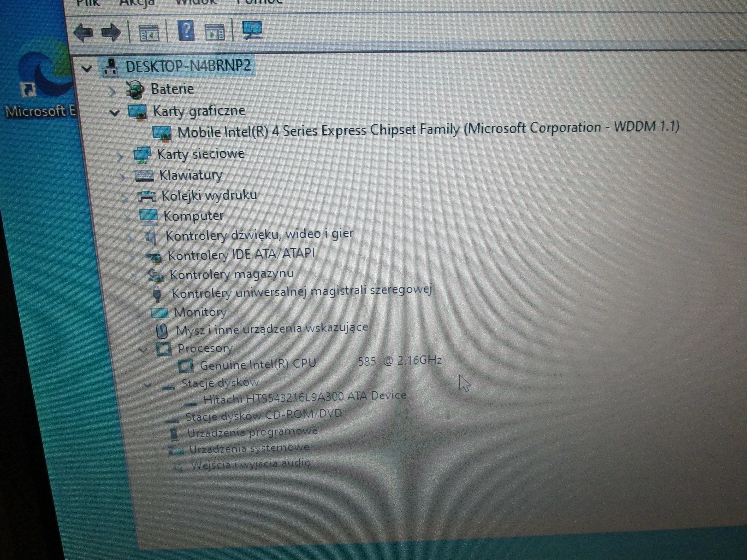This screenshot has width=747, height=560.
Task: Toggle the console tree pane toolbar icon
Action: 149,33
